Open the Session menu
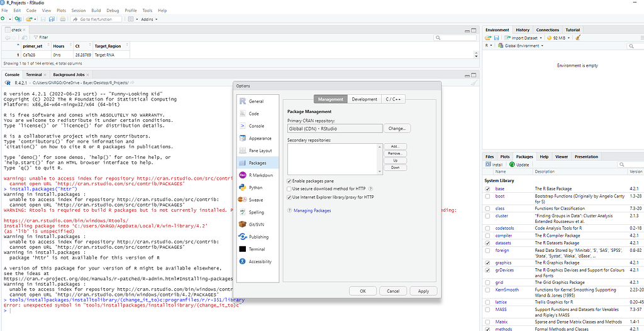This screenshot has width=644, height=331. click(x=79, y=10)
